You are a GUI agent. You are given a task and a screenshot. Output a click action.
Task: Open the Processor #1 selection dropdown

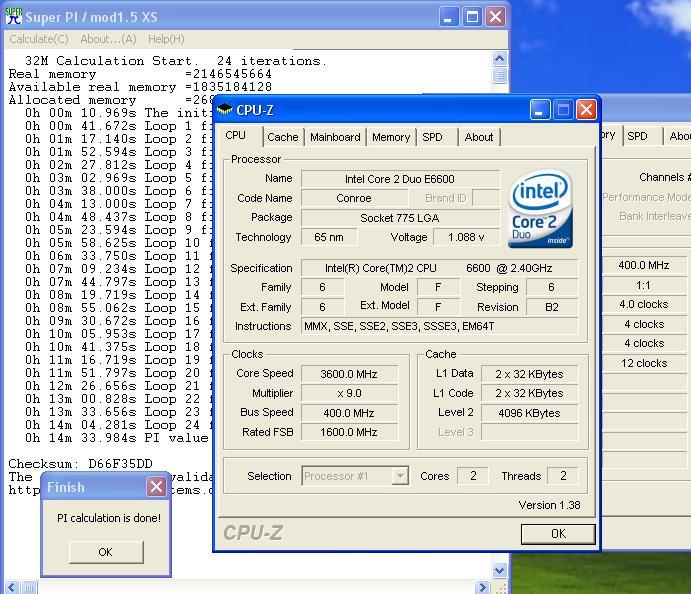pos(400,476)
